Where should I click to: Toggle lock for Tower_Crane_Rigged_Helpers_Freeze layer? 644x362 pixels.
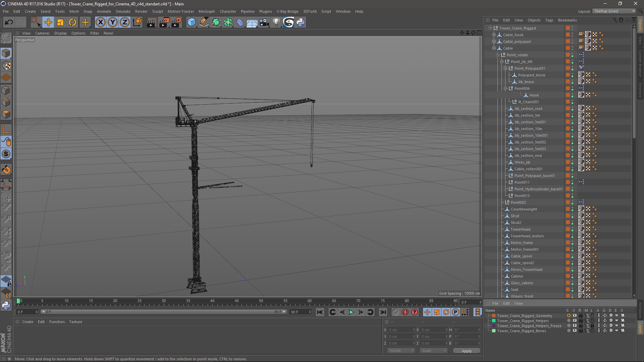pos(593,326)
